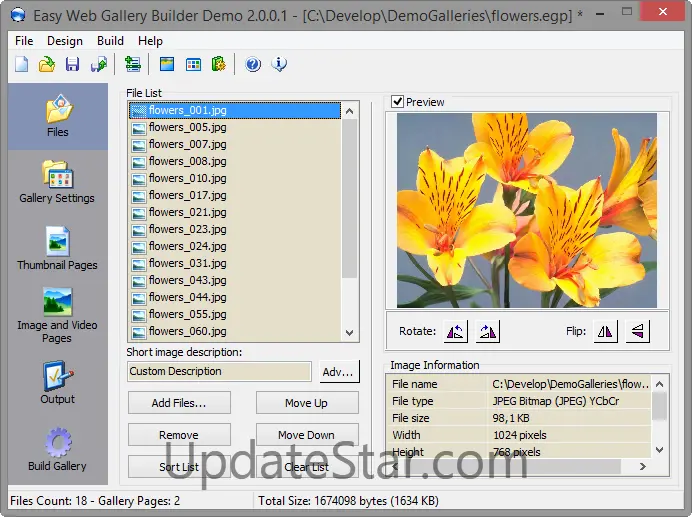Click the Open project folder icon
Image resolution: width=692 pixels, height=517 pixels.
[46, 65]
